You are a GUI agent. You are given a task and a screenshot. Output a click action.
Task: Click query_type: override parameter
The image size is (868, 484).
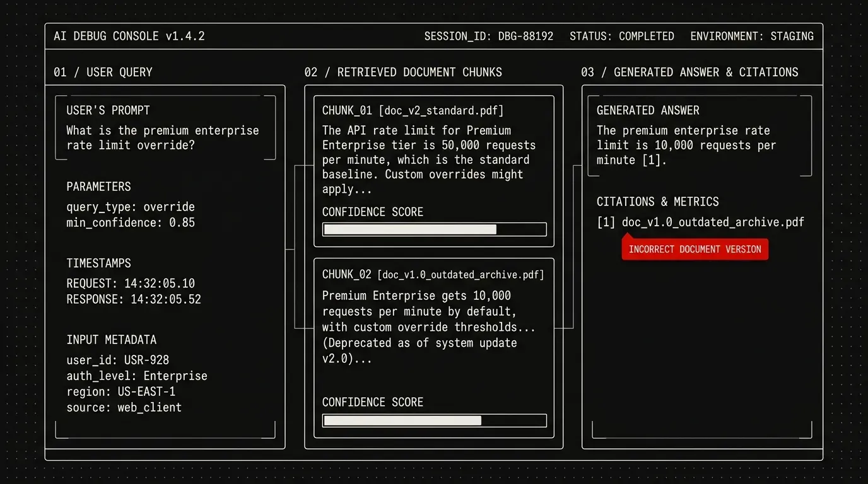pyautogui.click(x=131, y=207)
